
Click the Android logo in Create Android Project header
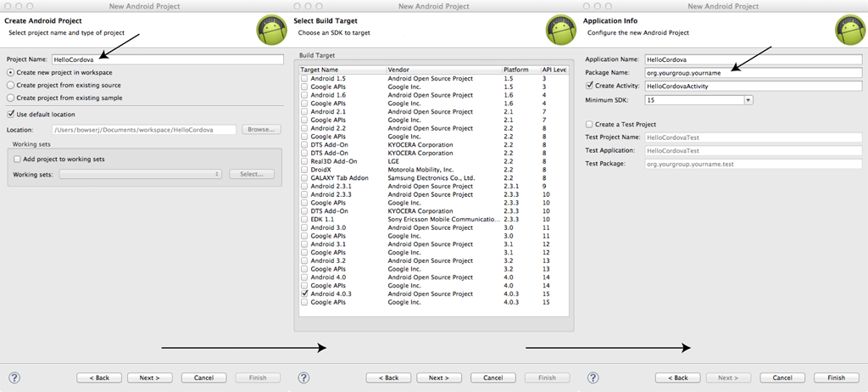click(270, 30)
